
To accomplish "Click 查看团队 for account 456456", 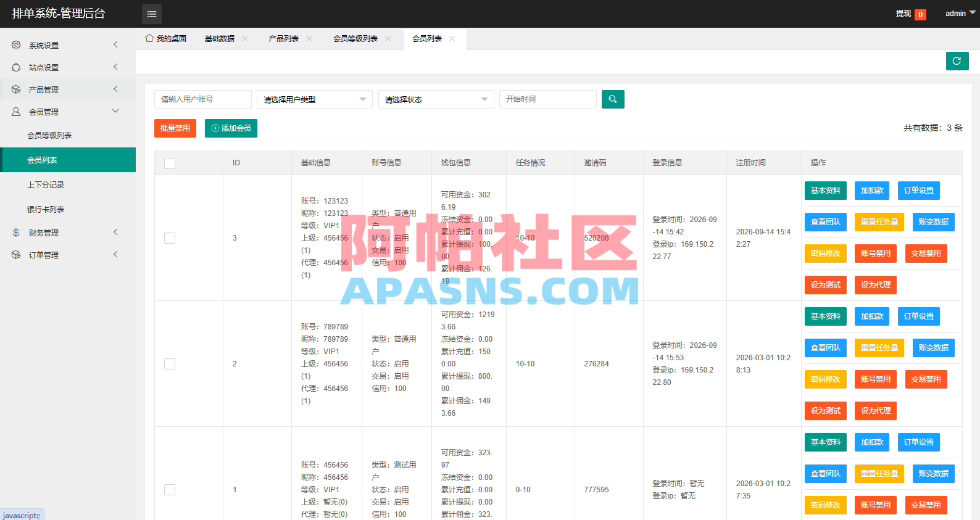I will pyautogui.click(x=826, y=474).
